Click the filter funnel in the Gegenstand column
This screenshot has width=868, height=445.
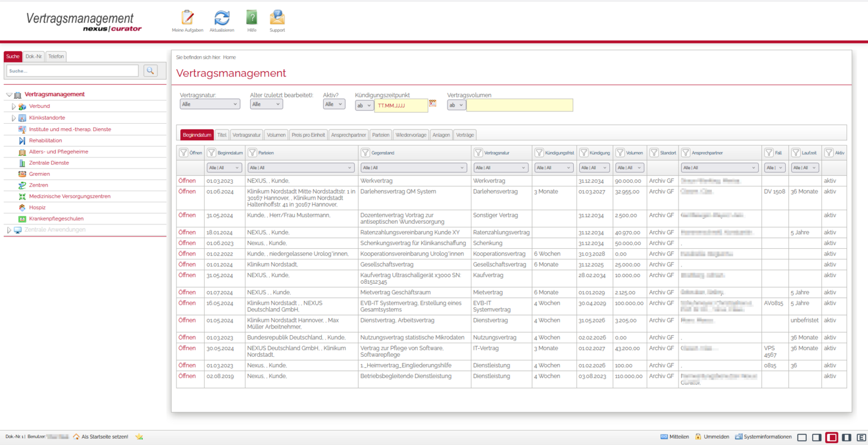(365, 153)
